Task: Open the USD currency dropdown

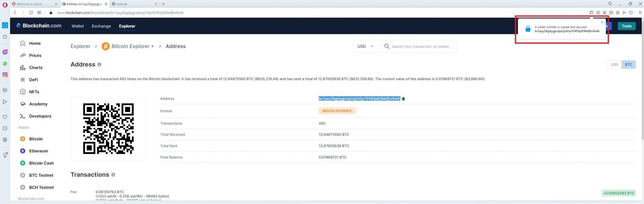Action: tap(365, 46)
